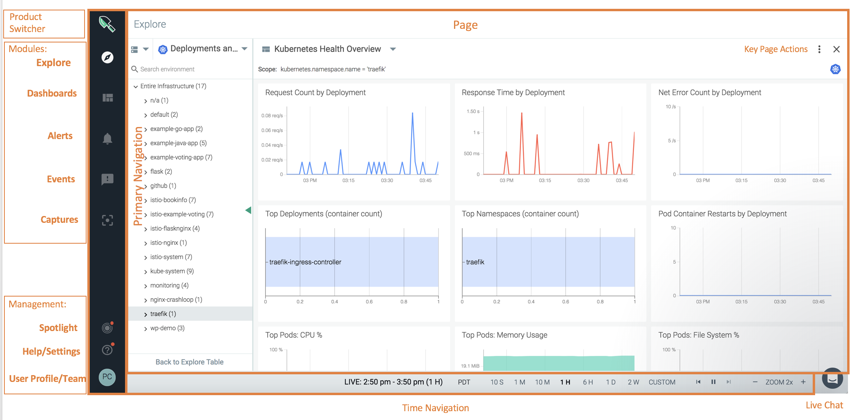The width and height of the screenshot is (868, 420).
Task: Open the Dashboards module icon
Action: tap(107, 98)
